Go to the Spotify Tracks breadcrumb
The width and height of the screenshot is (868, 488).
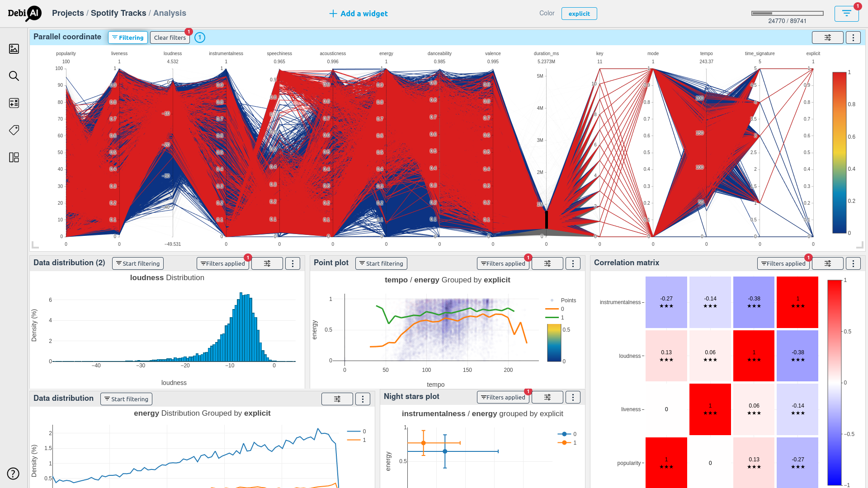[118, 13]
